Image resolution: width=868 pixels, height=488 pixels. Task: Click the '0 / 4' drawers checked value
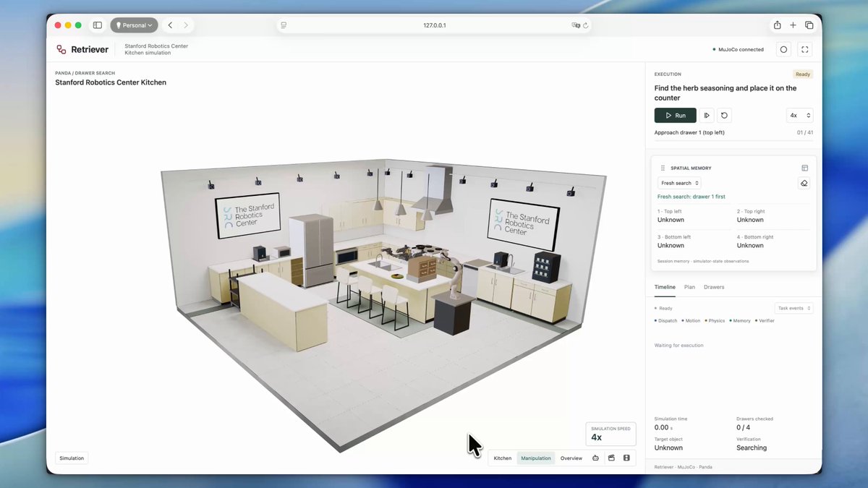(x=743, y=427)
